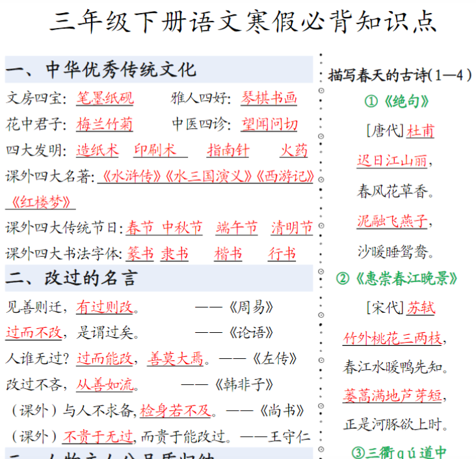Screen dimensions: 476x459
Task: Click the red phrase 有过则改
Action: pos(105,308)
